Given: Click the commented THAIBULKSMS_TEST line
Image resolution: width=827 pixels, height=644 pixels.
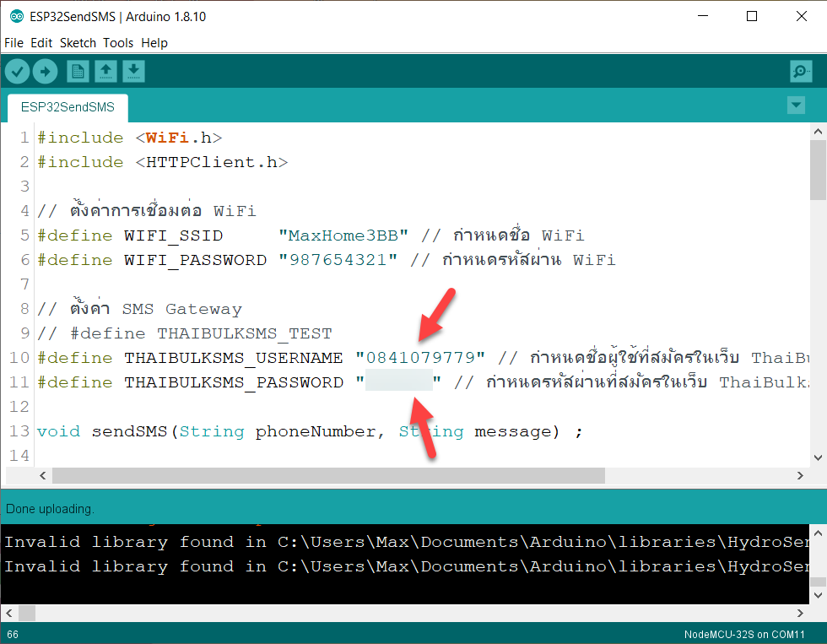Looking at the screenshot, I should (x=185, y=333).
